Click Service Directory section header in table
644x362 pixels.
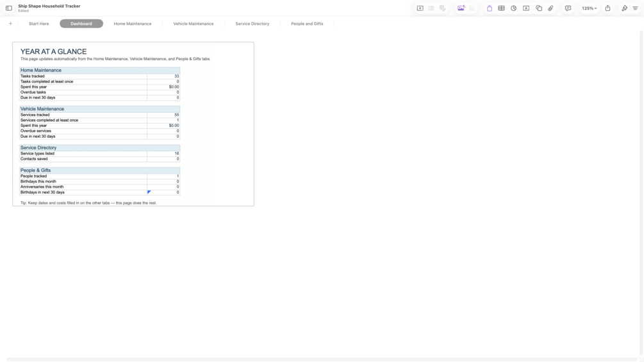point(99,148)
